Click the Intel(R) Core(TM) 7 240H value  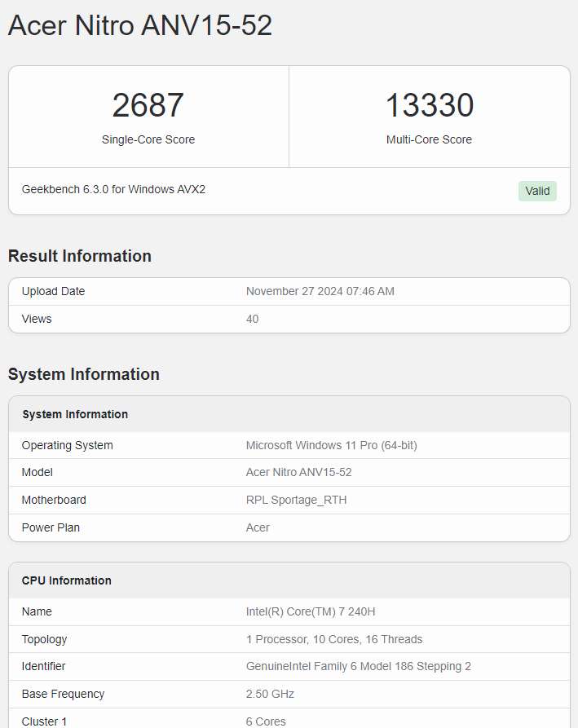(x=311, y=611)
